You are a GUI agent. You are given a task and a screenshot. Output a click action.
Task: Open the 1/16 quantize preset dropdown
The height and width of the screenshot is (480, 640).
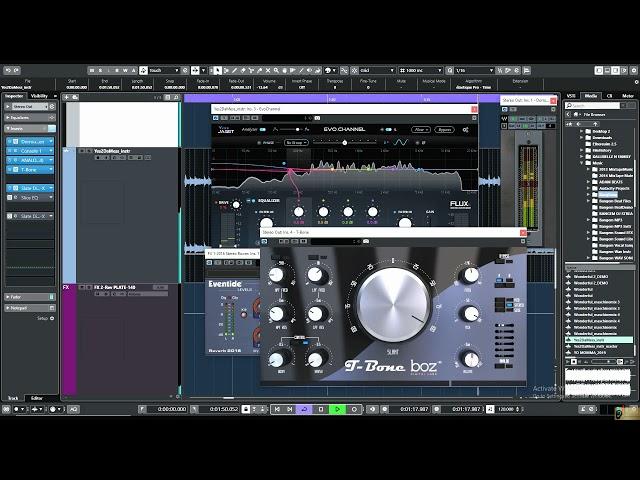[x=474, y=70]
